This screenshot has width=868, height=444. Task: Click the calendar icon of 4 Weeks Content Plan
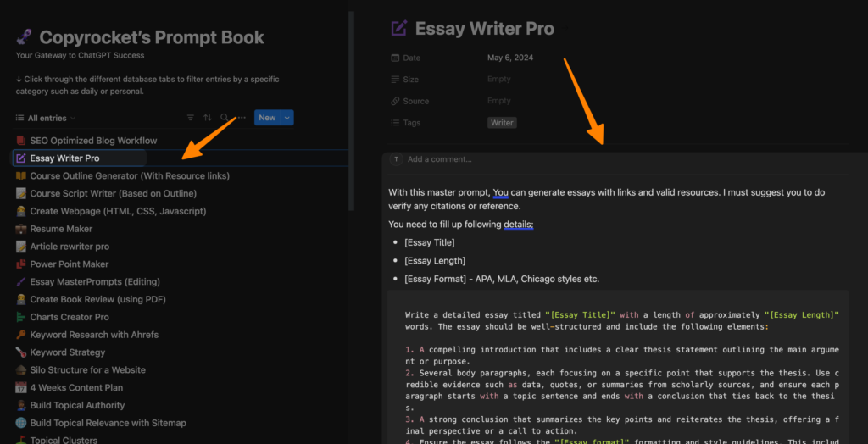21,387
